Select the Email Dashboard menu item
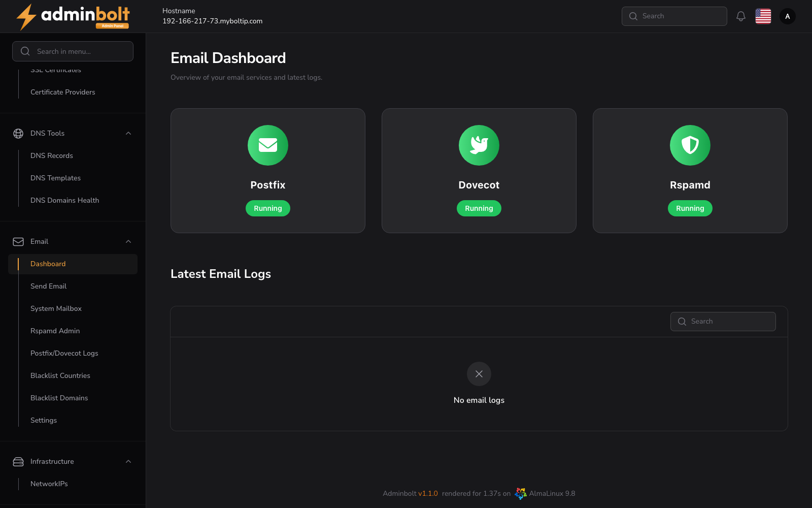 [x=73, y=264]
